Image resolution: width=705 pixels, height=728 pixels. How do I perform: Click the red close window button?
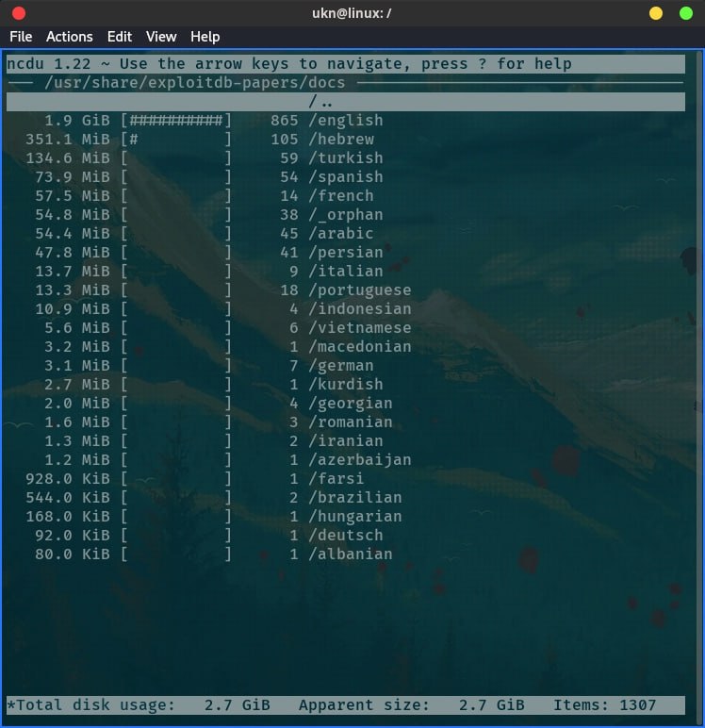click(x=19, y=13)
